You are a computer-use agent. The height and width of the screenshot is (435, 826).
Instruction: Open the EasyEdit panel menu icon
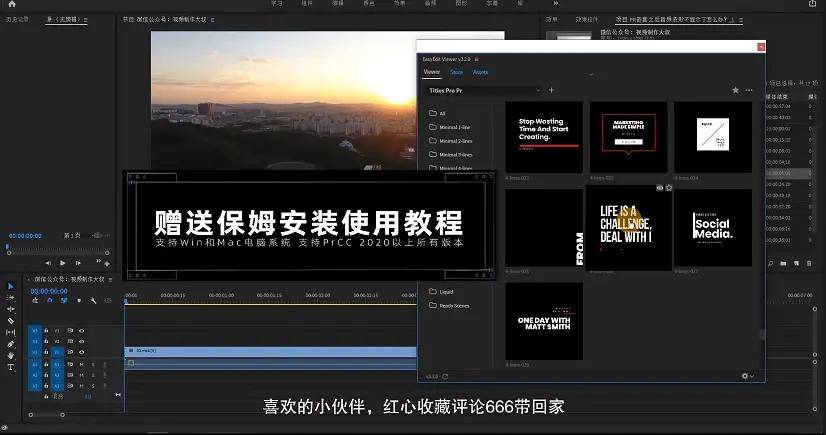(477, 59)
